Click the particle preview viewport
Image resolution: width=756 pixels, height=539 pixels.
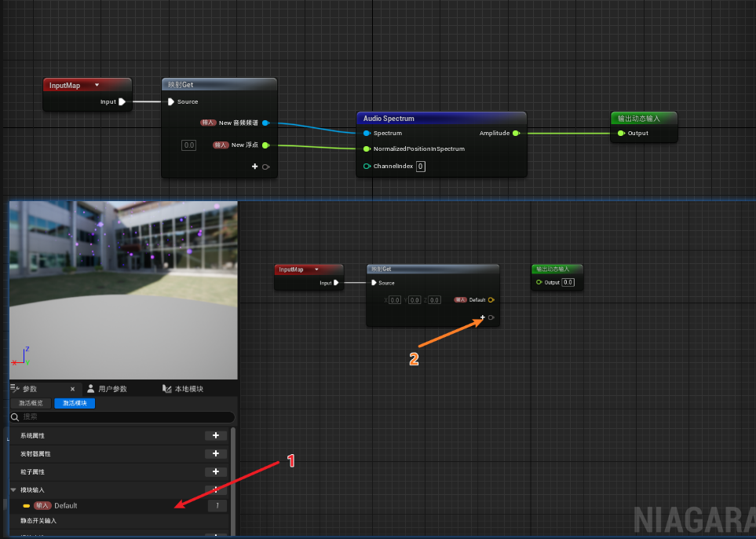point(123,290)
